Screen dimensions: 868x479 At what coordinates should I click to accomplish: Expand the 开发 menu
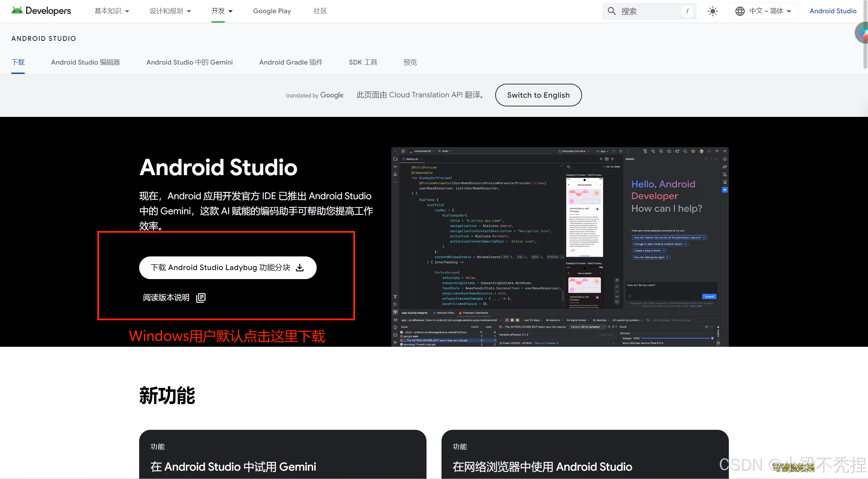pyautogui.click(x=222, y=11)
